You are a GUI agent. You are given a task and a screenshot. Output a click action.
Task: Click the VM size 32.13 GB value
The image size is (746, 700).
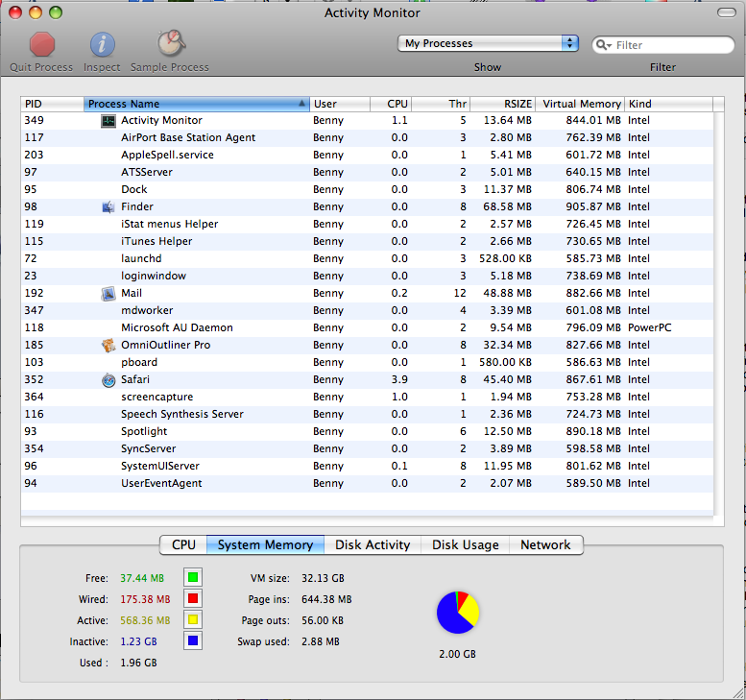coord(323,578)
